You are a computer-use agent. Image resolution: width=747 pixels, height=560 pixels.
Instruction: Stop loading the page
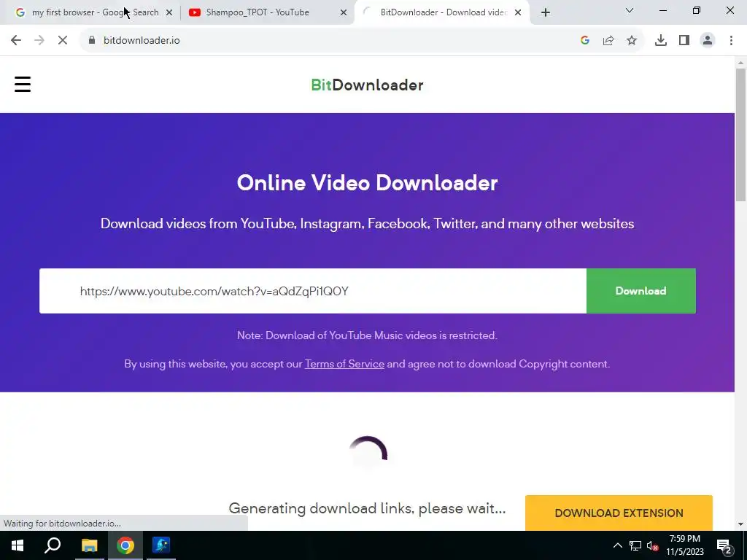63,41
